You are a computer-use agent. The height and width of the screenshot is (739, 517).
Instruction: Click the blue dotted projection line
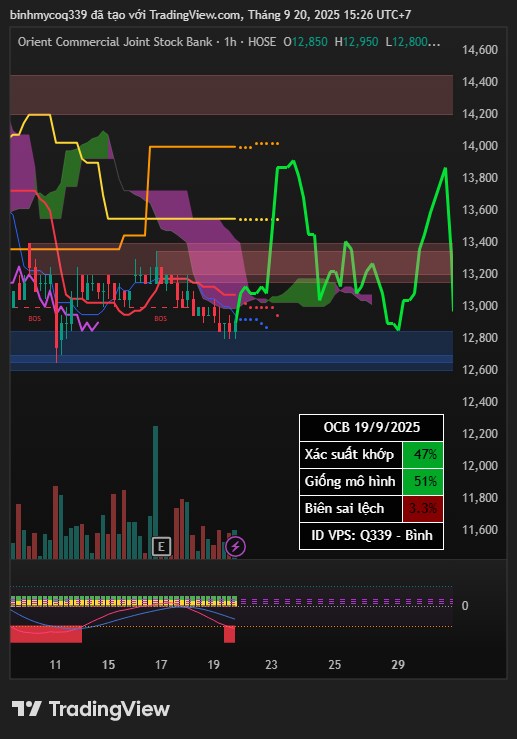[x=253, y=322]
